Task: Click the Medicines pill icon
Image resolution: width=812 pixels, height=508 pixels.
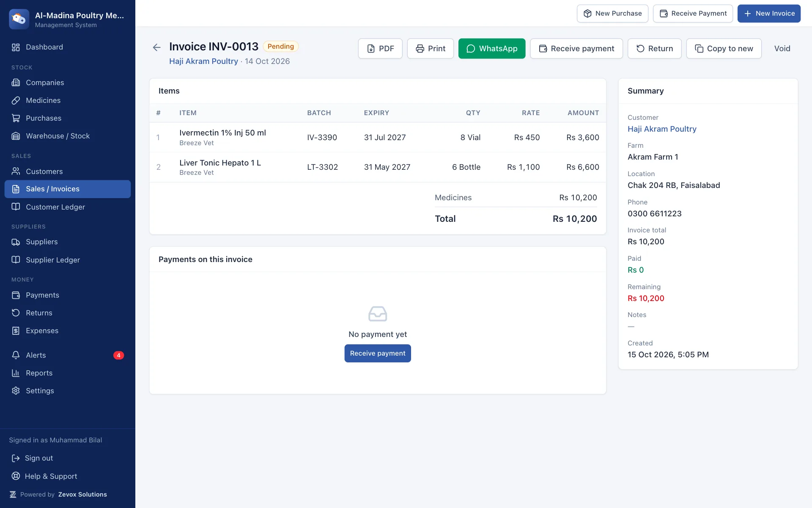Action: pyautogui.click(x=16, y=100)
